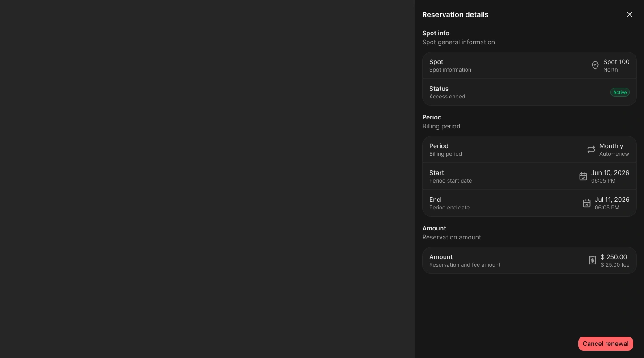This screenshot has width=644, height=358.
Task: Click the receipt dollar icon beside $ 250.00
Action: click(593, 260)
